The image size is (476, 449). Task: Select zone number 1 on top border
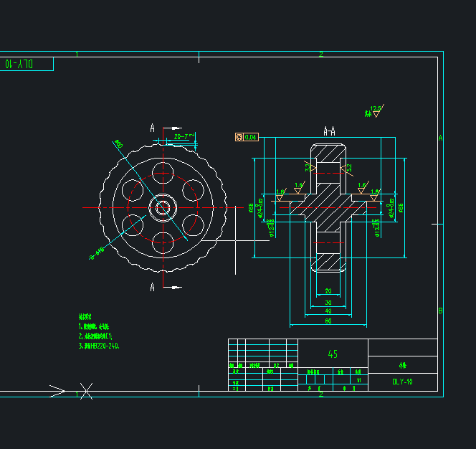(x=77, y=54)
